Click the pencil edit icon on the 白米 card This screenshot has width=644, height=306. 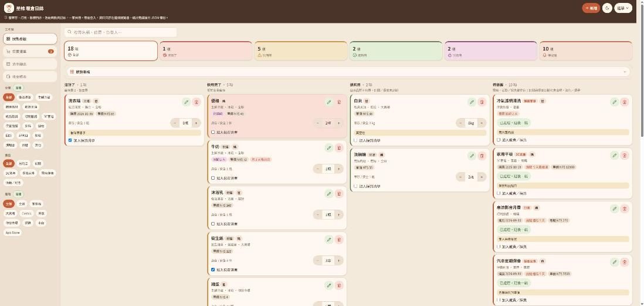pyautogui.click(x=472, y=102)
